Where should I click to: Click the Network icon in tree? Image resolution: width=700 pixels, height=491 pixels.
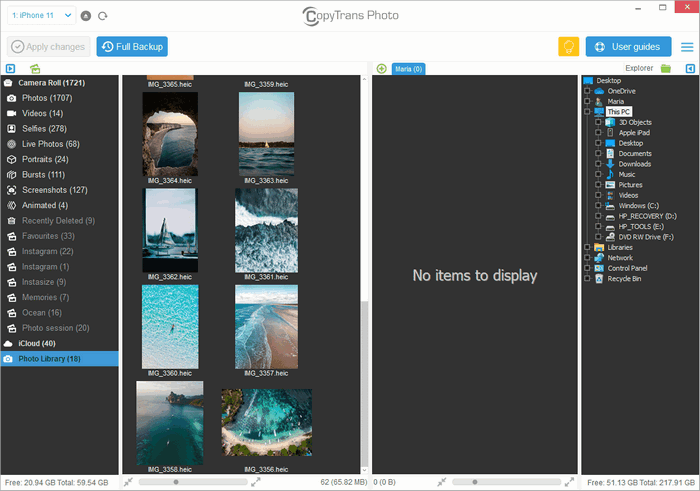[599, 258]
